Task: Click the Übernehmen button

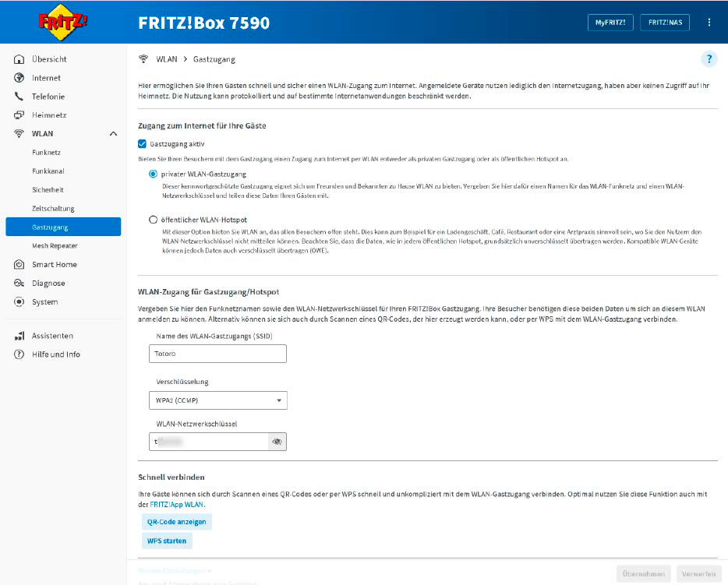Action: pyautogui.click(x=644, y=574)
